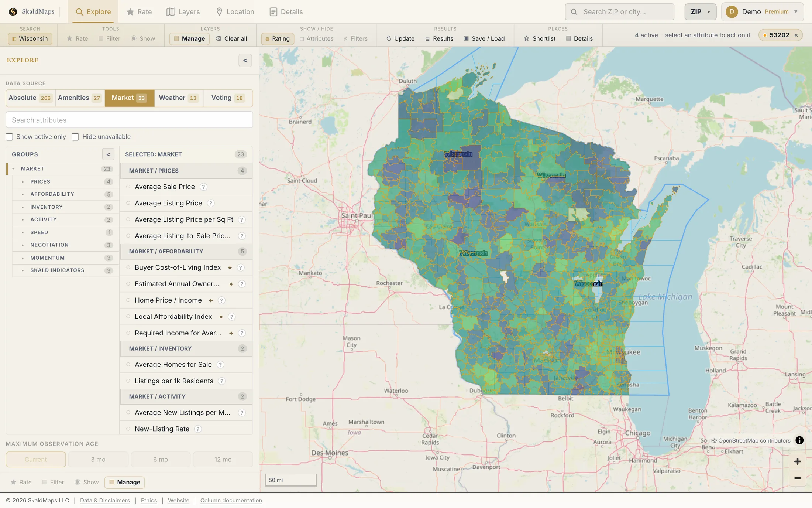Toggle Attributes in Show / Hide
Screen dimensions: 812x508
point(317,39)
